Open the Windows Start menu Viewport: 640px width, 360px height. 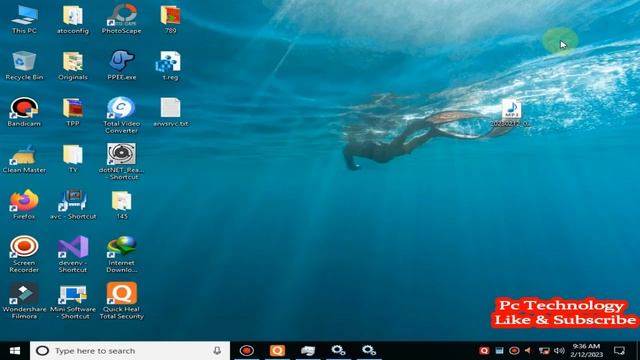pos(15,351)
